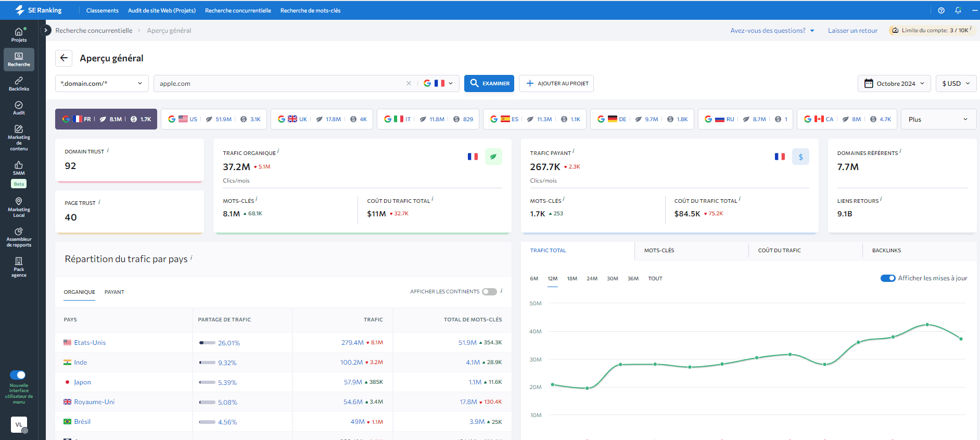This screenshot has width=980, height=440.
Task: Set chart range to 24M
Action: point(592,279)
